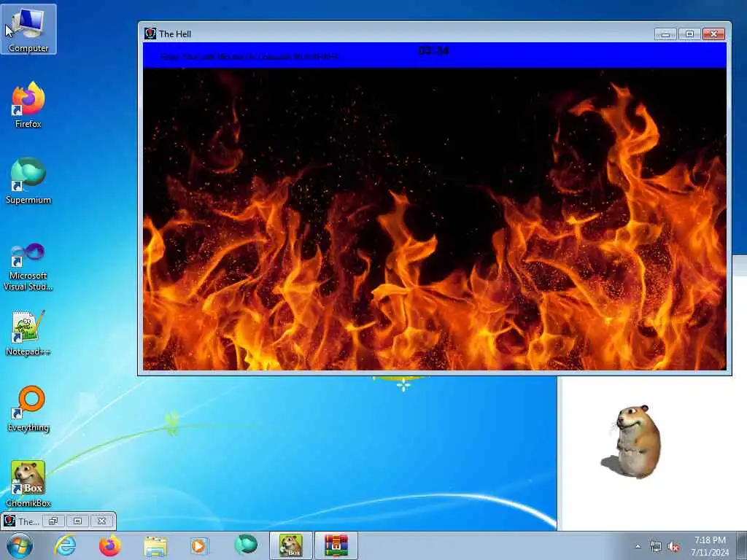Viewport: 747px width, 560px height.
Task: Click the flames picture in The Hell window
Action: pos(435,219)
